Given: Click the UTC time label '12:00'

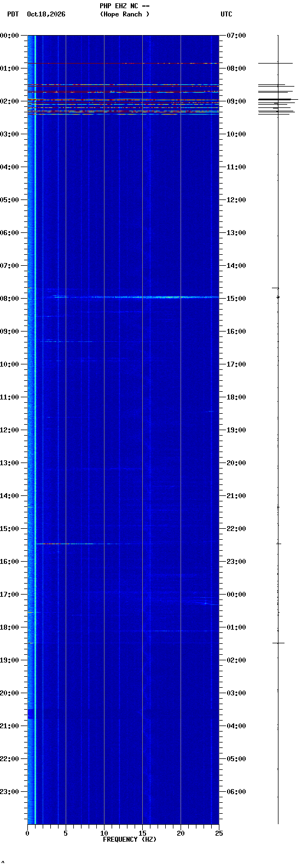Looking at the screenshot, I should (236, 200).
